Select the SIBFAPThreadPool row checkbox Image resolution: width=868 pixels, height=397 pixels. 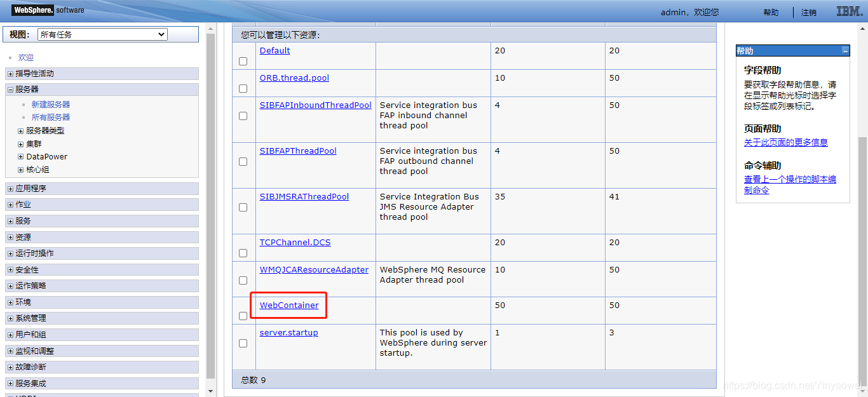pos(243,162)
